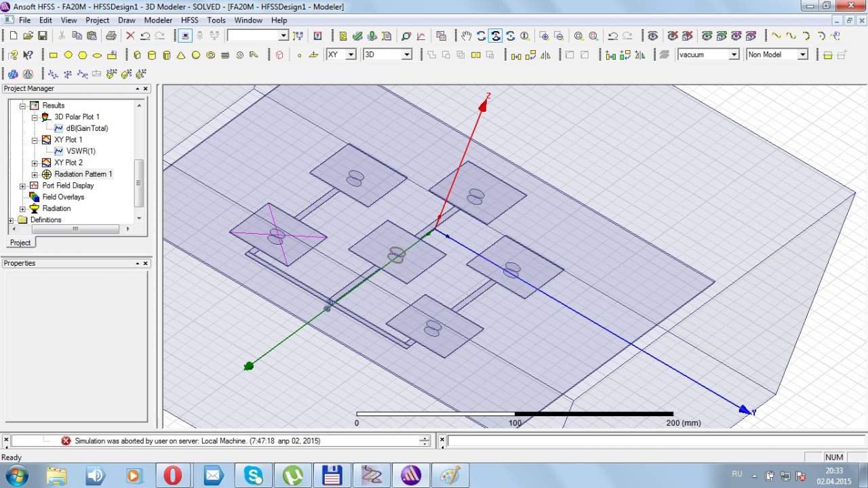Select the Pan hand tool
The image size is (868, 488).
[467, 36]
